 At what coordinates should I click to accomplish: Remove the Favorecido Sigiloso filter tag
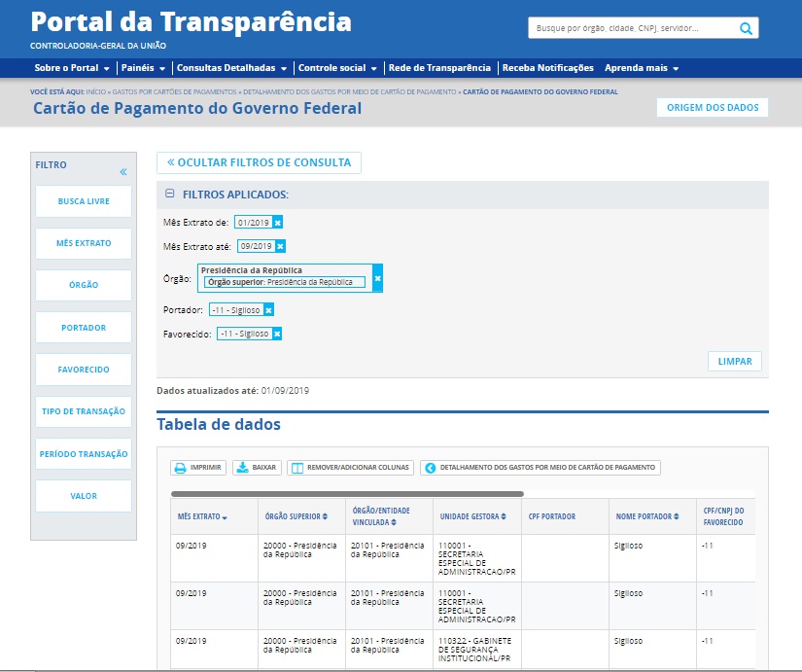tap(277, 334)
